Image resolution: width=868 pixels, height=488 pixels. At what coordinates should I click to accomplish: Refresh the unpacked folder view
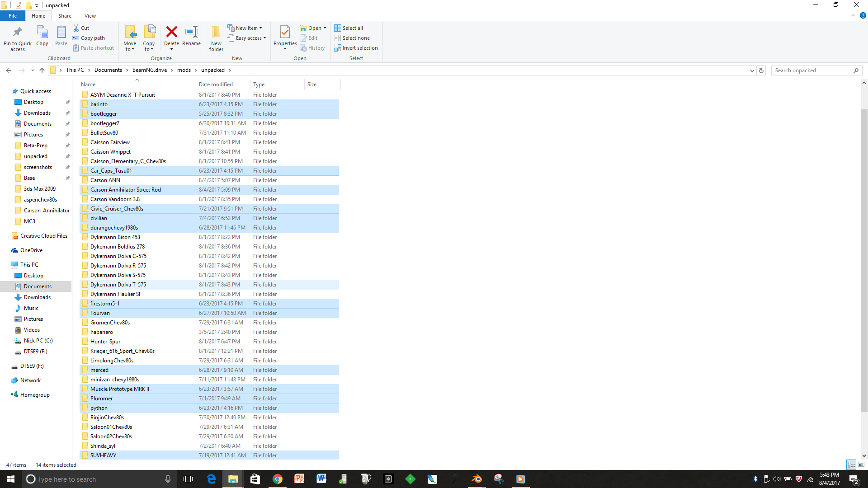(761, 70)
